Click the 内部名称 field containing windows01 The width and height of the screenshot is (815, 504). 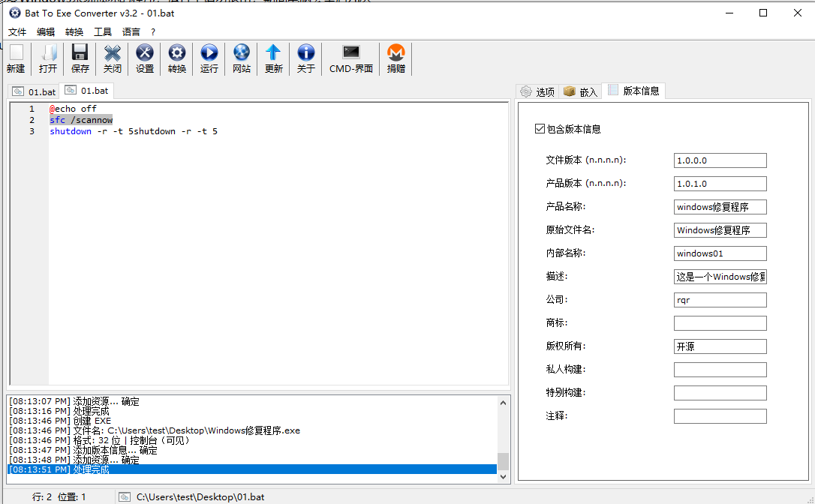(720, 253)
